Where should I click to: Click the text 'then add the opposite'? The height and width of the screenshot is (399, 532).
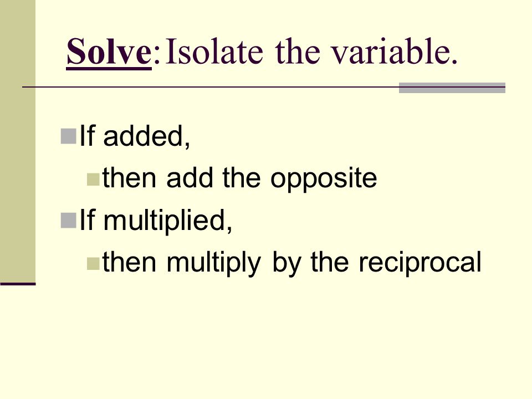click(239, 178)
